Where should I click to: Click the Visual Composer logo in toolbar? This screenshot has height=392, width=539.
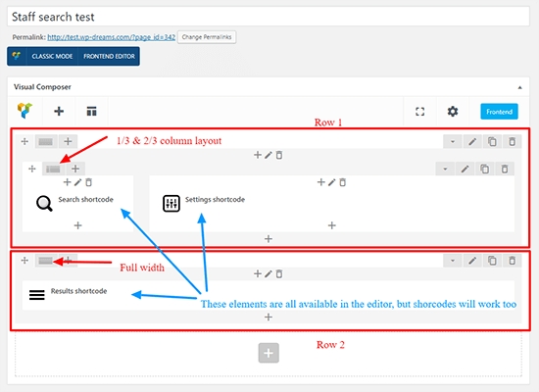click(24, 111)
